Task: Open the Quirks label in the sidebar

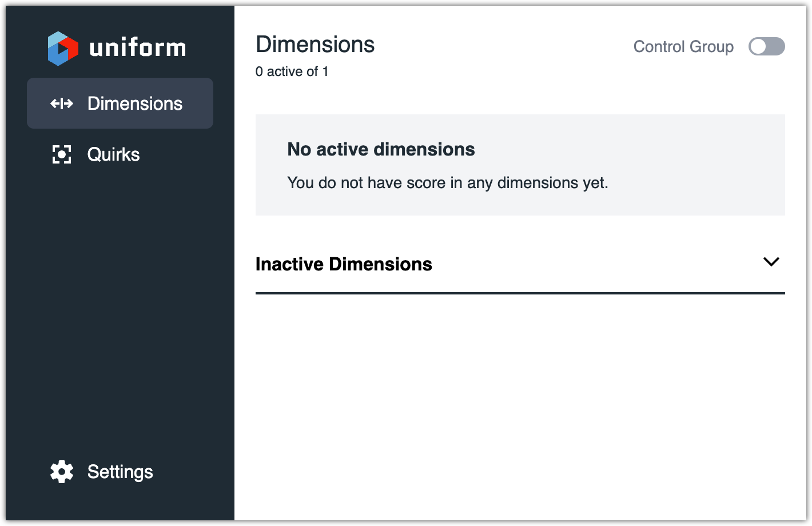Action: [x=113, y=154]
